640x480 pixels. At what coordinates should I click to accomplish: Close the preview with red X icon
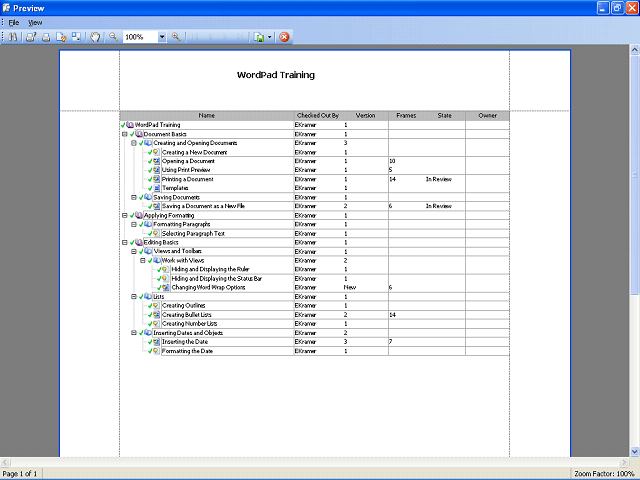(284, 37)
